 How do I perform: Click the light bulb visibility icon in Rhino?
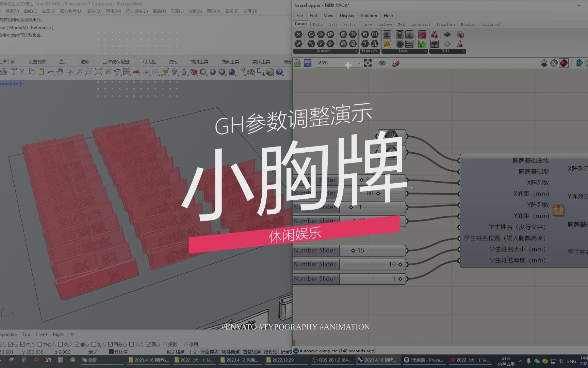pyautogui.click(x=175, y=72)
